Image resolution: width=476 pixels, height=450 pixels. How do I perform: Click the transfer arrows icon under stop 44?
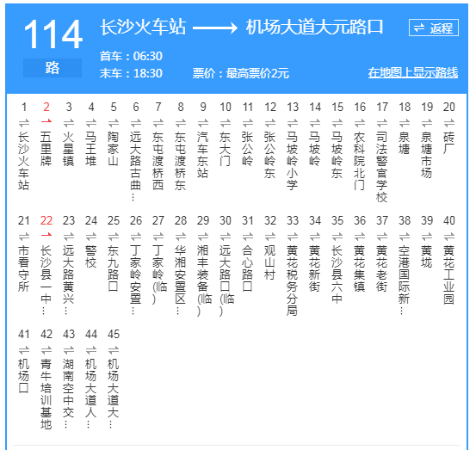[x=91, y=350]
